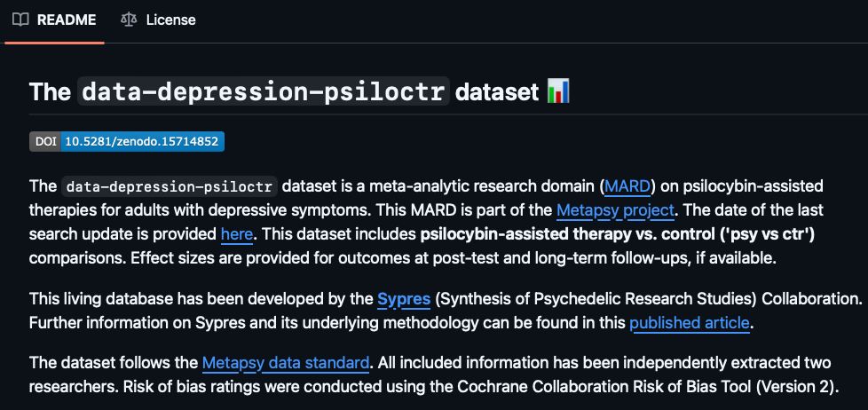Image resolution: width=868 pixels, height=410 pixels.
Task: Open the 10.5281/zenodo.15714852 DOI badge
Action: click(141, 141)
